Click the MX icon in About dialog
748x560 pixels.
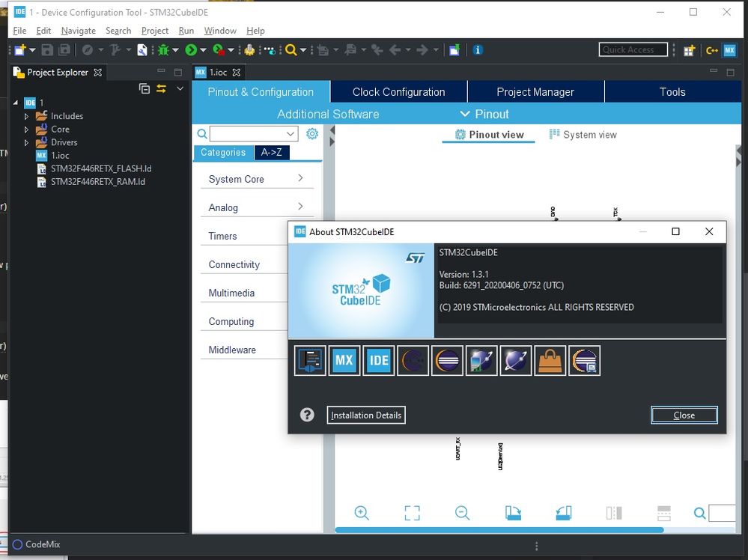coord(344,360)
